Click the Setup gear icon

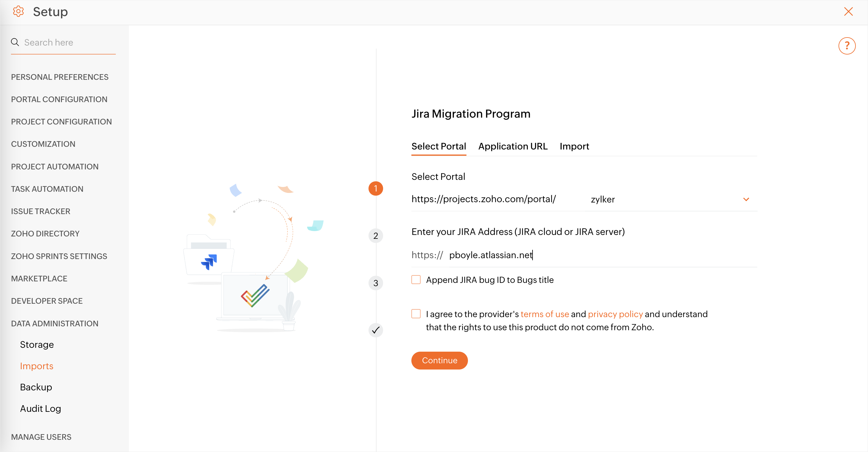[x=18, y=11]
